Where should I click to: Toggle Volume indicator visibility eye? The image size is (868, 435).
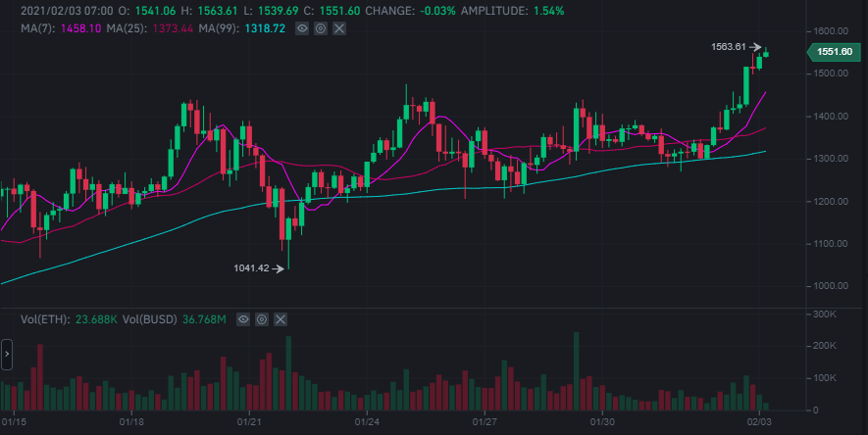coord(243,319)
